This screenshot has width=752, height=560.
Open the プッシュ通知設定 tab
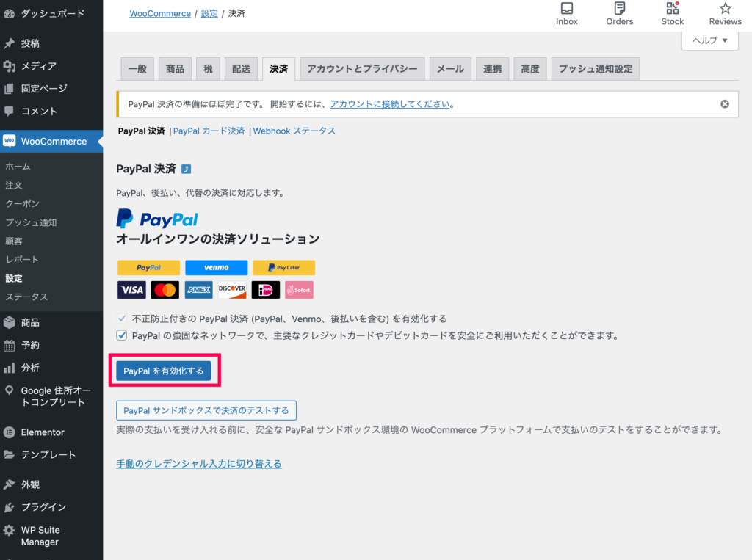point(596,69)
